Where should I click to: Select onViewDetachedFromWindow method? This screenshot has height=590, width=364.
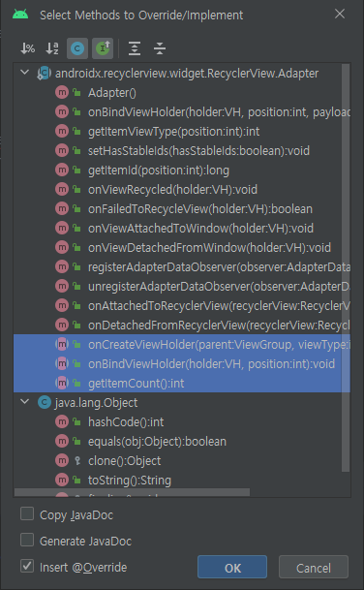[182, 248]
